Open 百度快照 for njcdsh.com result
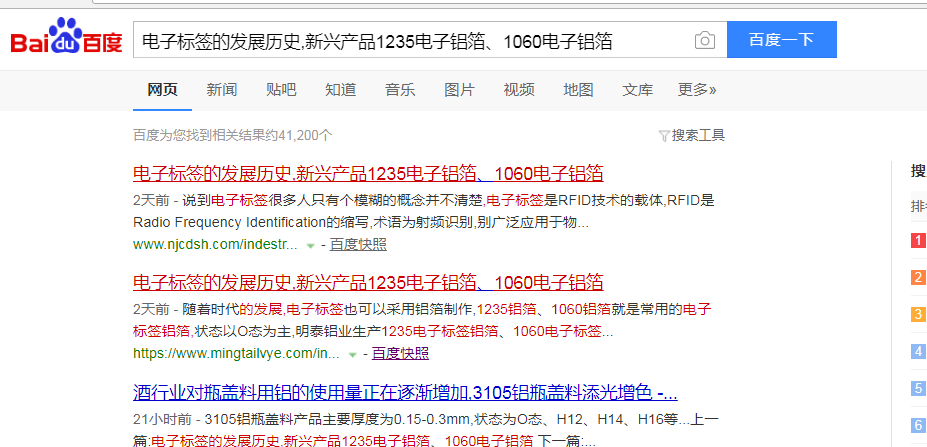 358,245
